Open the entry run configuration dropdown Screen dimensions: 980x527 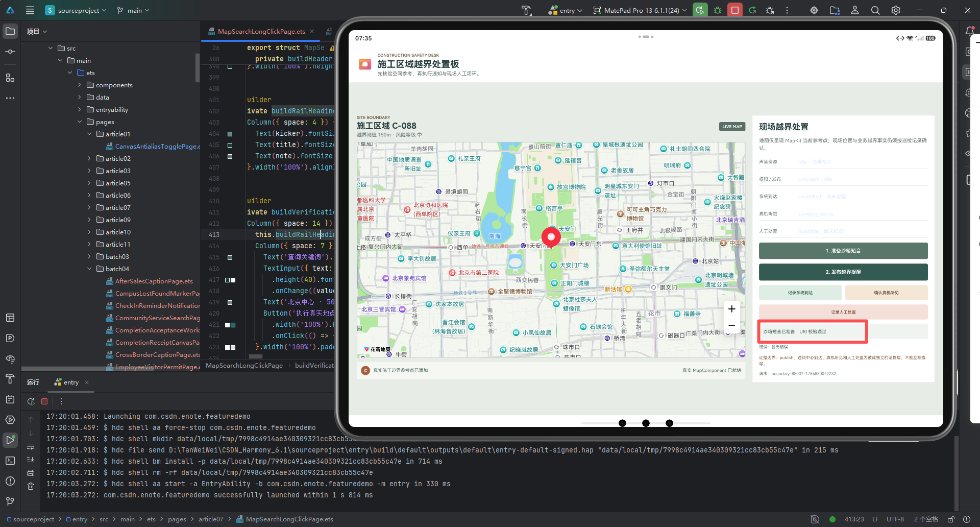(566, 10)
